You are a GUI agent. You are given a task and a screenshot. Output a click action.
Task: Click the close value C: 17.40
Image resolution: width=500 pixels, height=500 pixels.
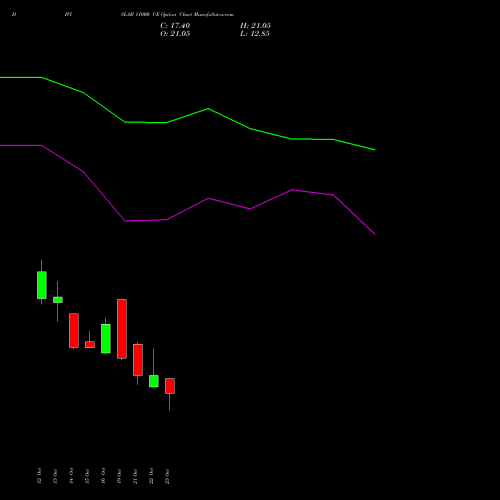click(175, 26)
